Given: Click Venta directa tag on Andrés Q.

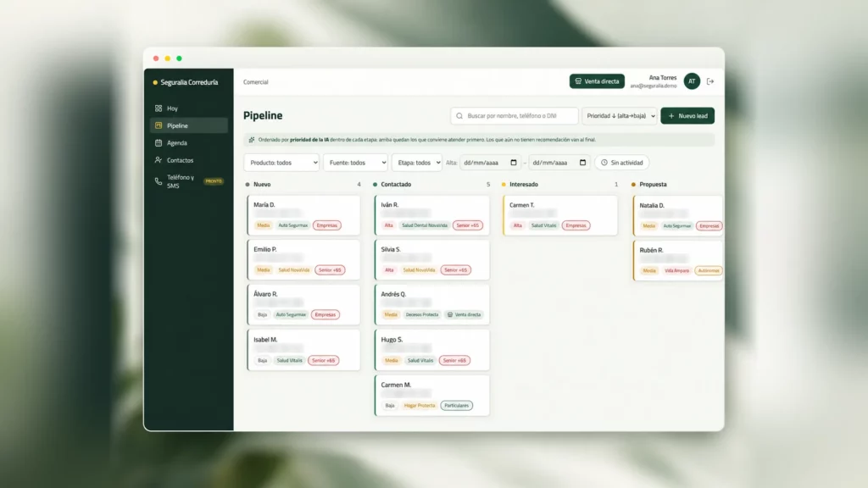Looking at the screenshot, I should pyautogui.click(x=465, y=315).
